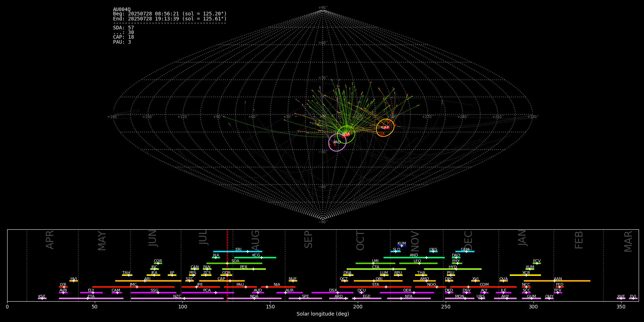
Task: Select the orange CAP radiant circle on sky map
Action: tap(385, 128)
